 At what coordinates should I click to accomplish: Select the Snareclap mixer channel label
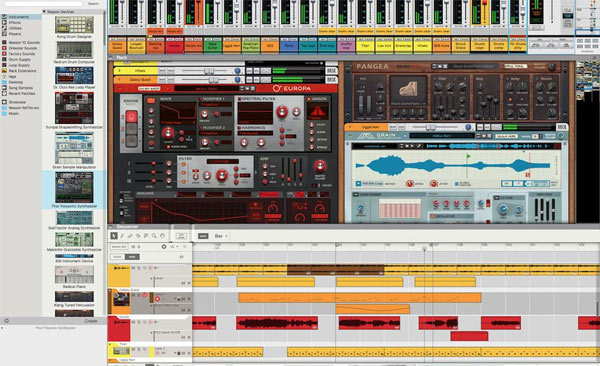pyautogui.click(x=403, y=46)
